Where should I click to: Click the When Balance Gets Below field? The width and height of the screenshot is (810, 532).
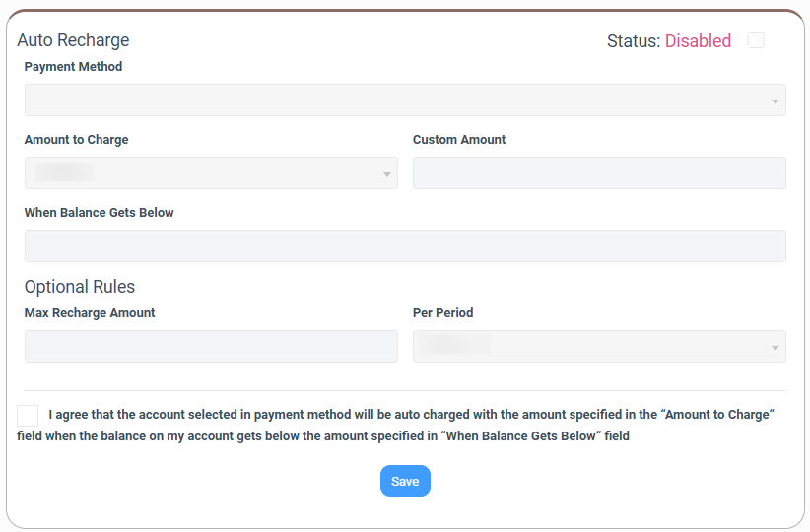coord(405,246)
